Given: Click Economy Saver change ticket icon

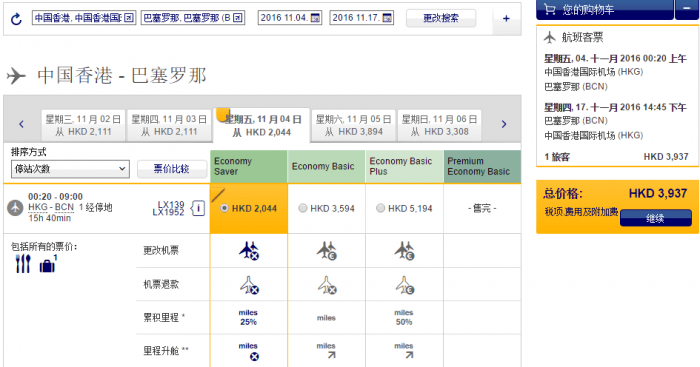Looking at the screenshot, I should 249,250.
